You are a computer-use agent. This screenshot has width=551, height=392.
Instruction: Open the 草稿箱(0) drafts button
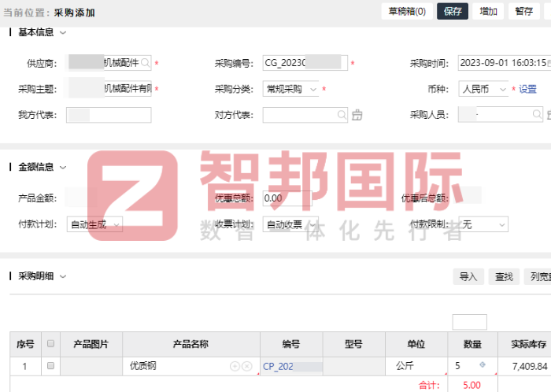pos(407,12)
